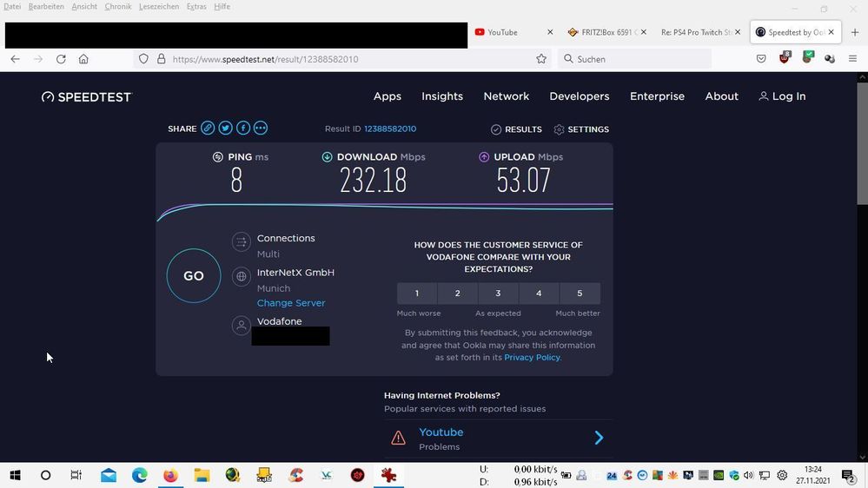Image resolution: width=868 pixels, height=488 pixels.
Task: Open Enterprise navigation item
Action: 657,96
